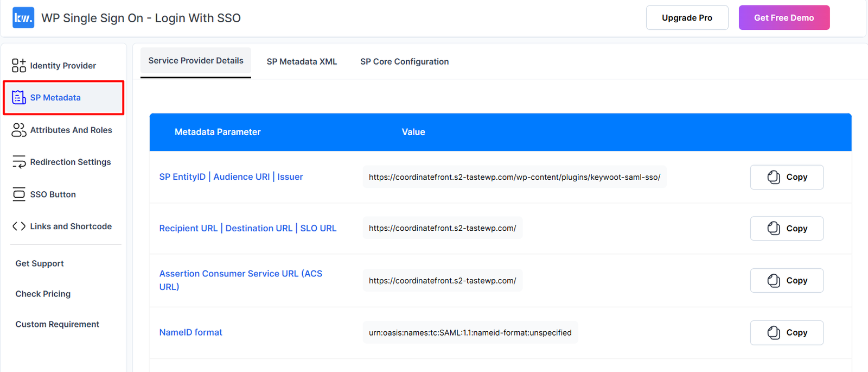This screenshot has width=868, height=372.
Task: Copy the Recipient URL value
Action: coord(787,229)
